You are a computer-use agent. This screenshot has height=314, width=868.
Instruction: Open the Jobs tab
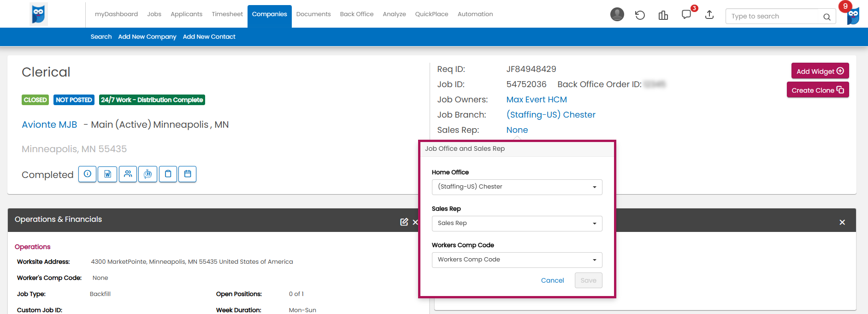point(154,14)
